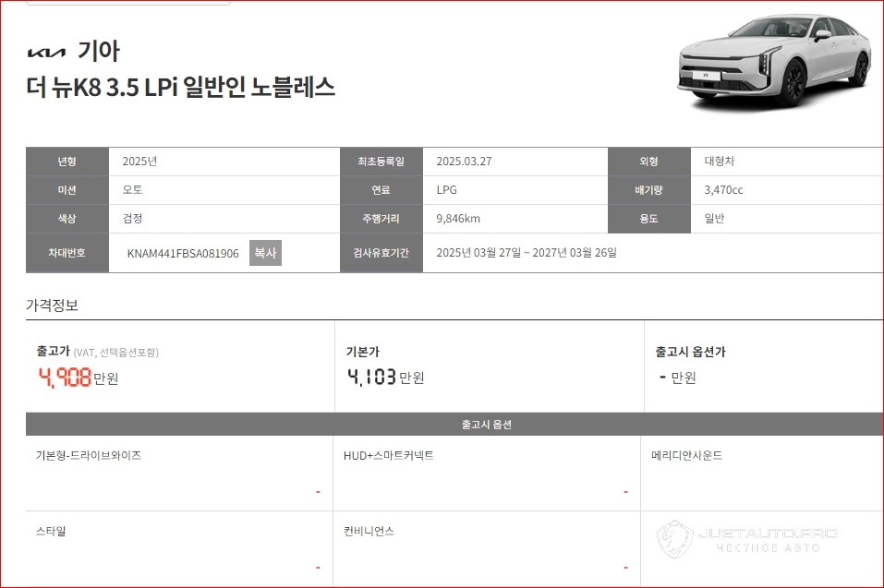
Task: Click the JustAuto lion shield watermark icon
Action: pos(673,541)
